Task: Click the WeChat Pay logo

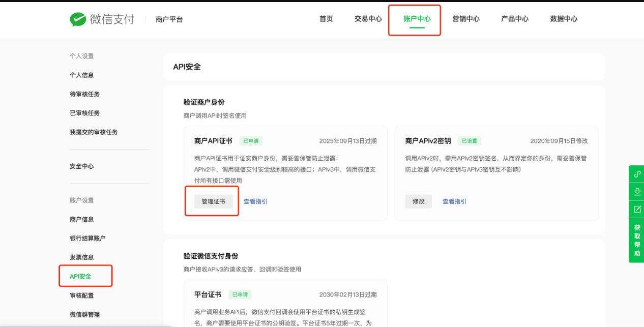Action: (102, 19)
